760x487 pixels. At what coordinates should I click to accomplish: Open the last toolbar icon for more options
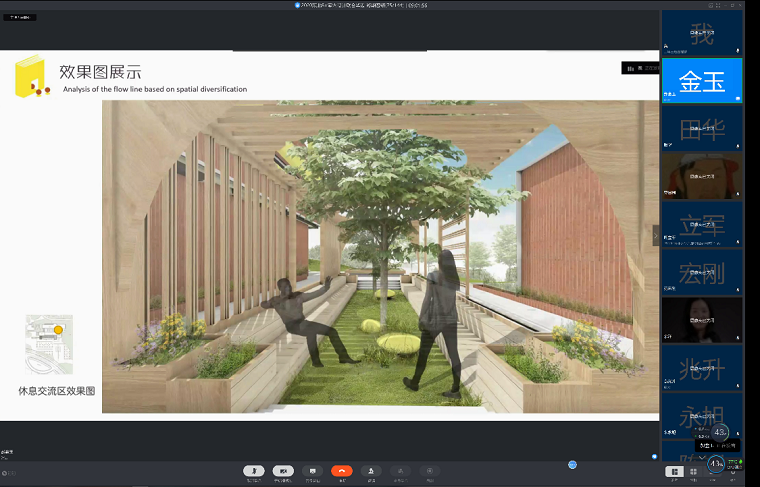pos(429,471)
